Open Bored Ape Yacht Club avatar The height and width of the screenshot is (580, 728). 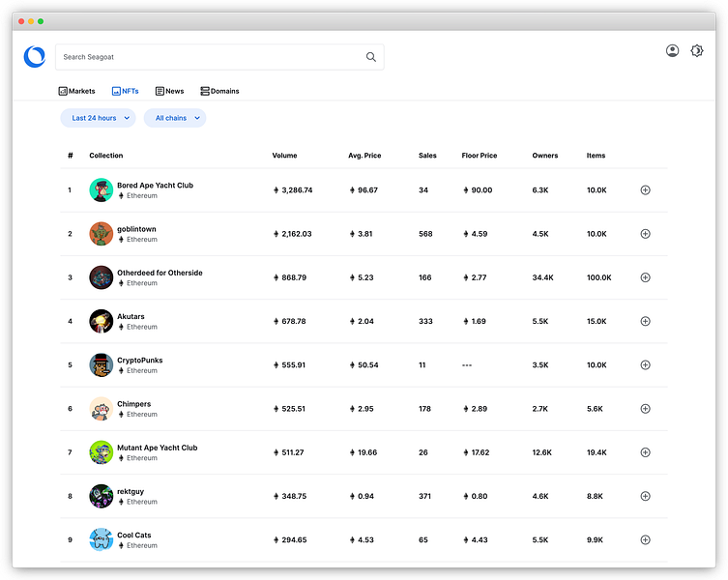(102, 189)
